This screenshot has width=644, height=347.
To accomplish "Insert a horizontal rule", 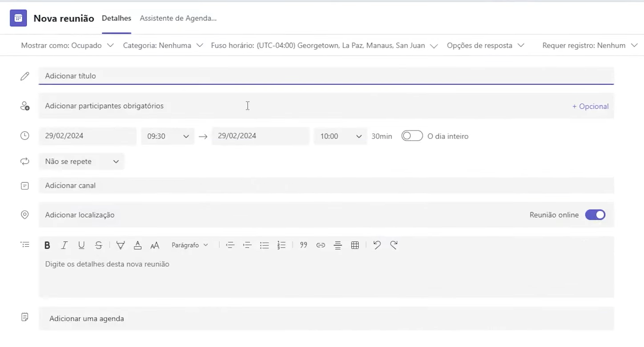I will click(338, 245).
